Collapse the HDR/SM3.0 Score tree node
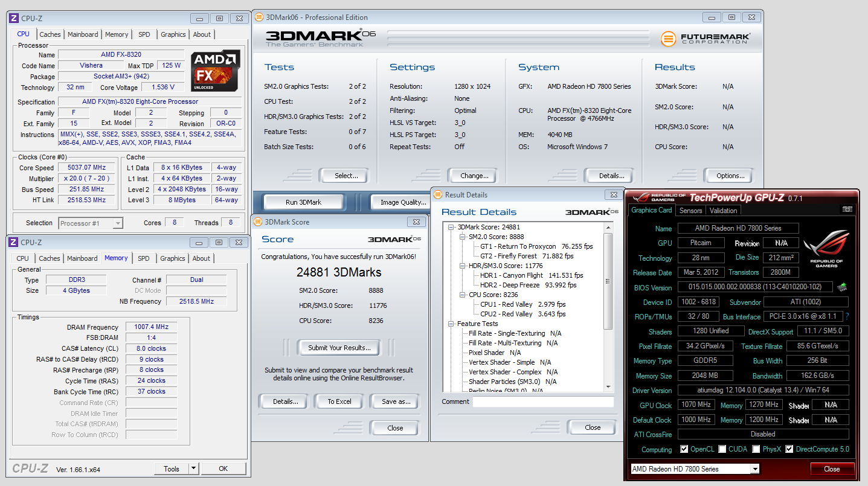The image size is (868, 486). [x=463, y=266]
